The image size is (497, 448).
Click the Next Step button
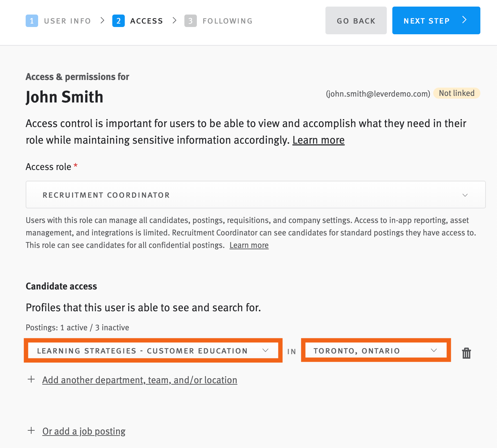[436, 20]
